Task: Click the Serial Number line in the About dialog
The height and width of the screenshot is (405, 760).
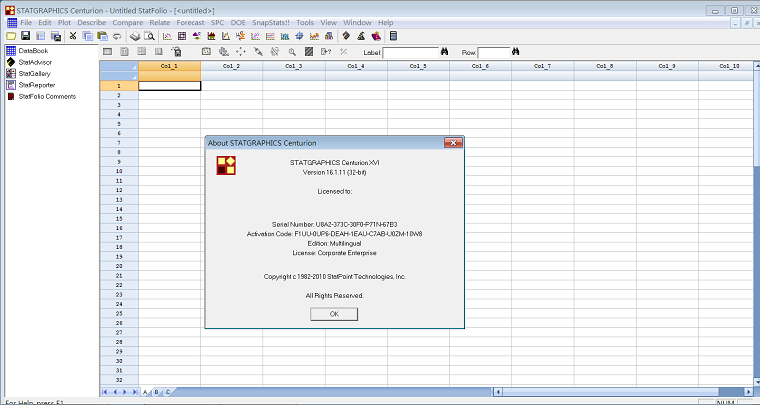Action: point(334,224)
